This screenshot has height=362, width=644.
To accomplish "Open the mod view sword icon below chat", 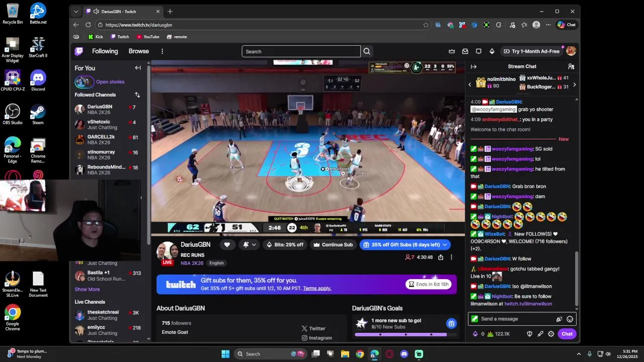I will [540, 334].
